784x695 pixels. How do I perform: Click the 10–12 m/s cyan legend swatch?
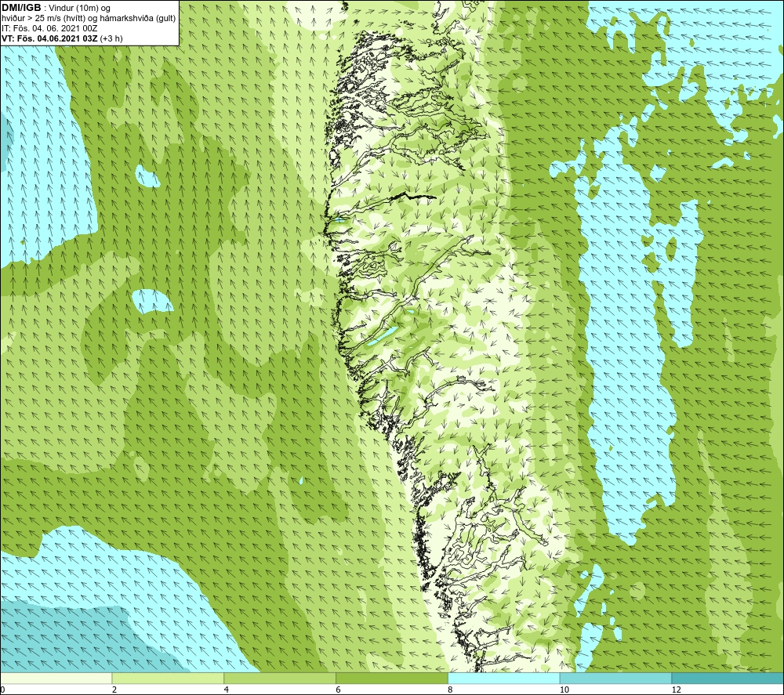[x=616, y=678]
